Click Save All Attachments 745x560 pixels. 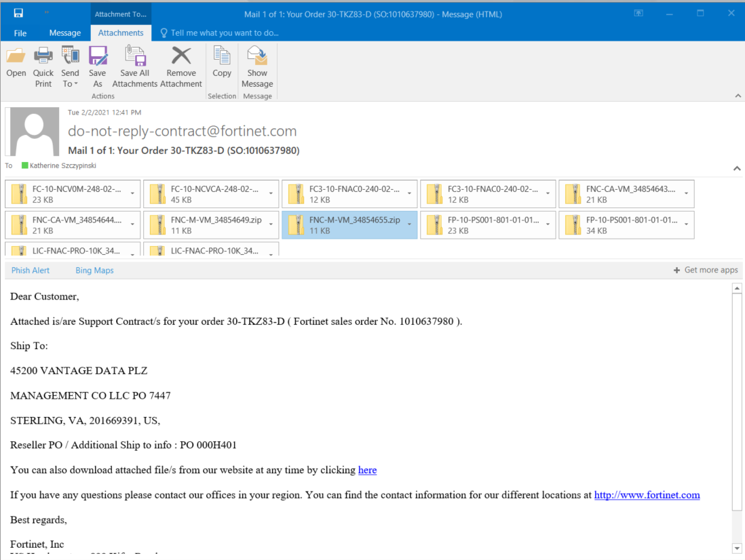pos(134,64)
